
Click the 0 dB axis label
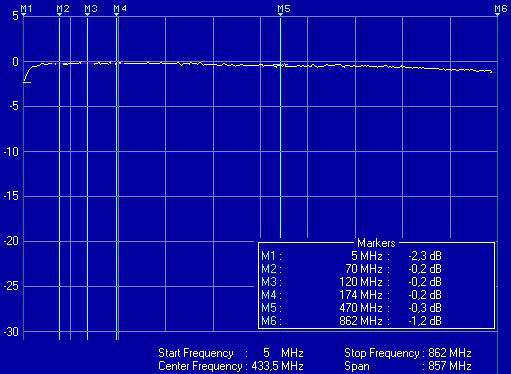pos(15,62)
